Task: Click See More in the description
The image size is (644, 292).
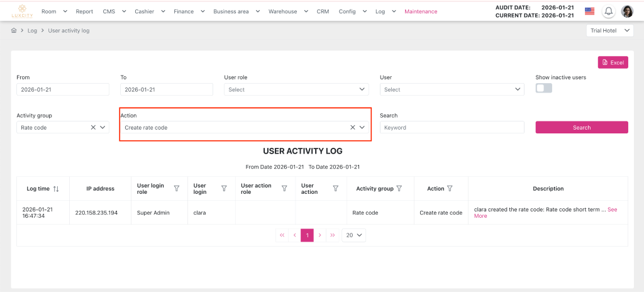Action: 611,210
